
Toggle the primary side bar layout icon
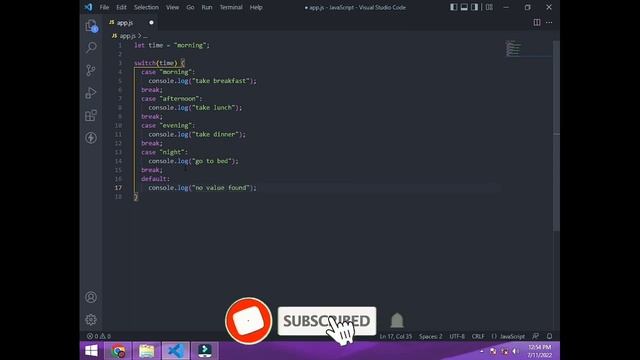pos(453,7)
